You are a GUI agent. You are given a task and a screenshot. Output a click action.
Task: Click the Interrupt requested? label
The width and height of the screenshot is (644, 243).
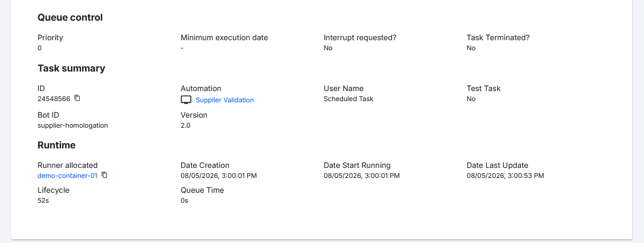click(360, 37)
